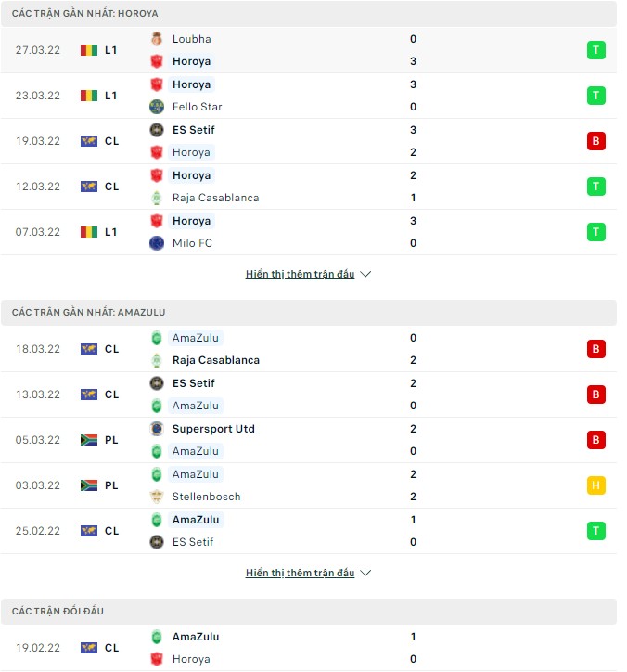Click the Supersport Utd team logo
The height and width of the screenshot is (672, 627).
157,429
